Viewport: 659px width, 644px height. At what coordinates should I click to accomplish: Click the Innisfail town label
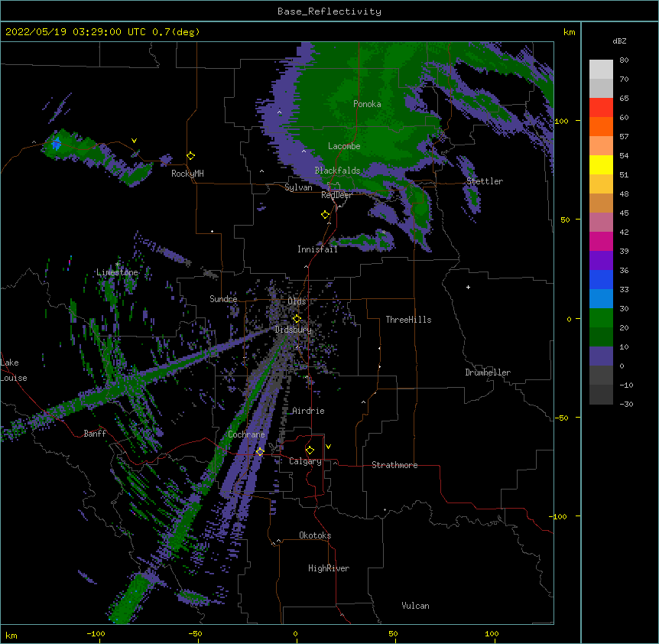(317, 249)
